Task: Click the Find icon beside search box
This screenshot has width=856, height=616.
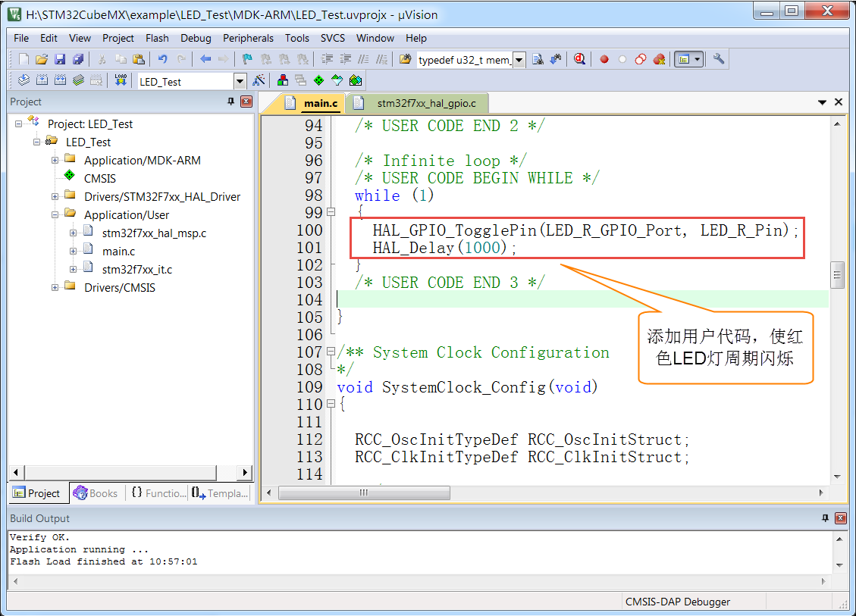Action: 538,59
